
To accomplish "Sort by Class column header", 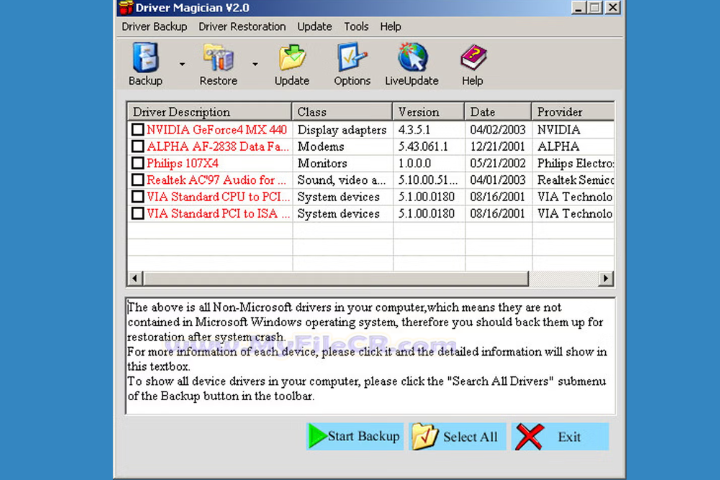I will point(342,112).
